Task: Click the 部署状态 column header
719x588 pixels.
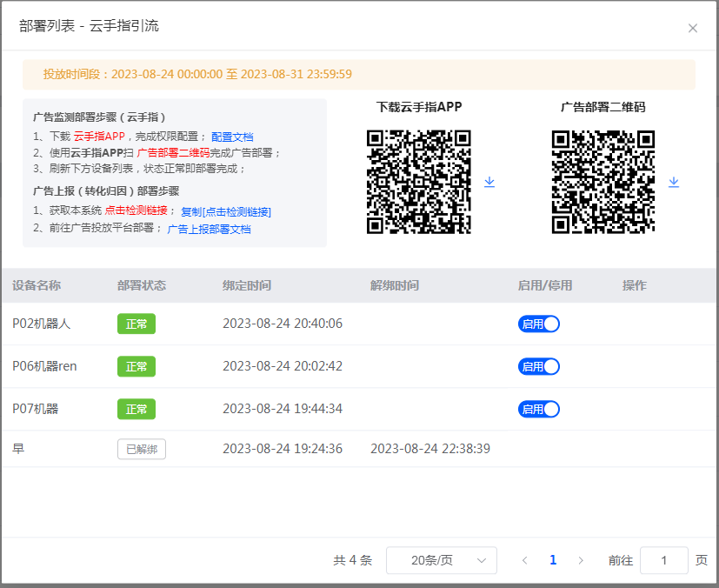Action: (142, 285)
